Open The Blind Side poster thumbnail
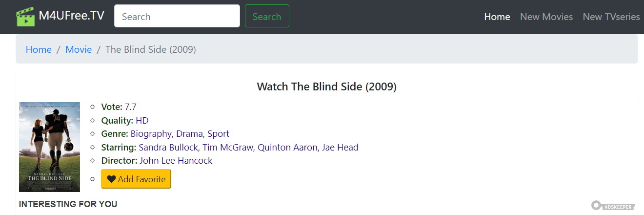 point(49,147)
